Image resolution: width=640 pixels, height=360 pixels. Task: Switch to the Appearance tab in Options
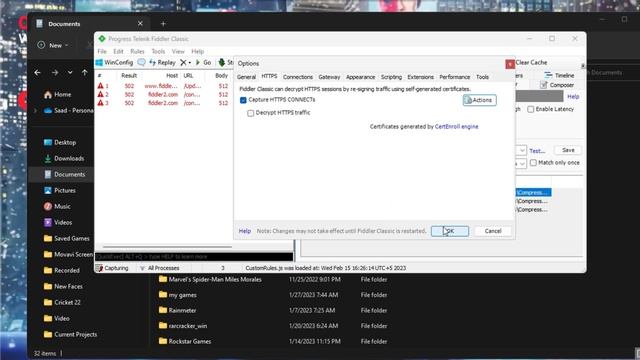360,77
